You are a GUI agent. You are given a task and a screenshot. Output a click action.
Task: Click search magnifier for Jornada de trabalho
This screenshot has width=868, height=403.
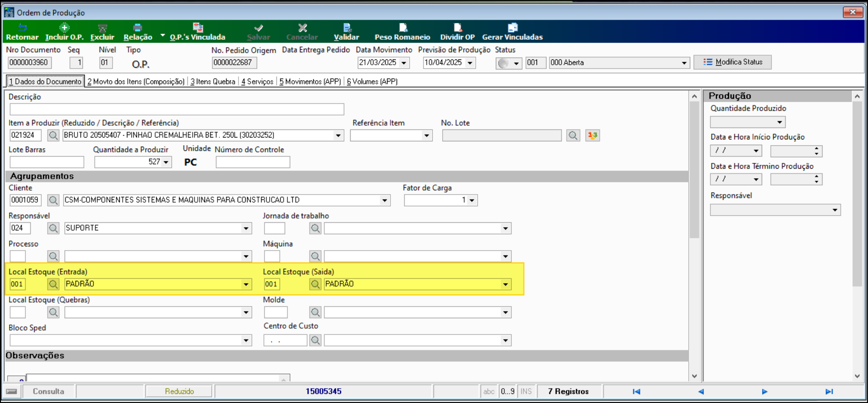tap(315, 228)
